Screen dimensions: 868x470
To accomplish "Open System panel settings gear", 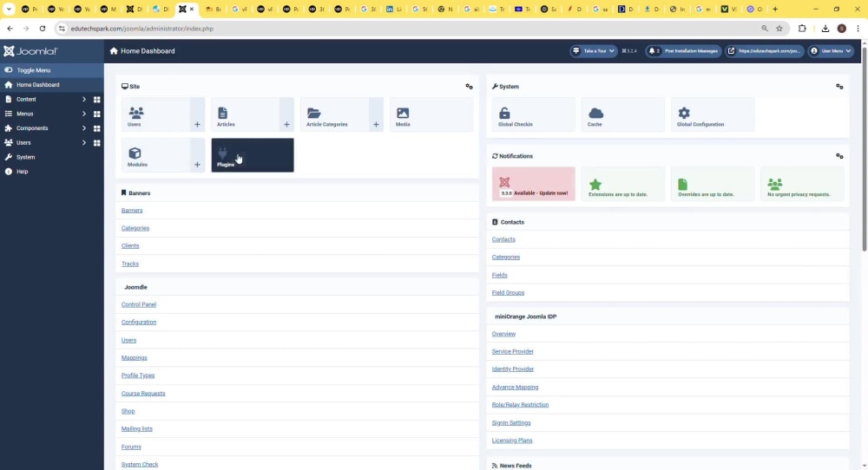I will click(x=839, y=86).
